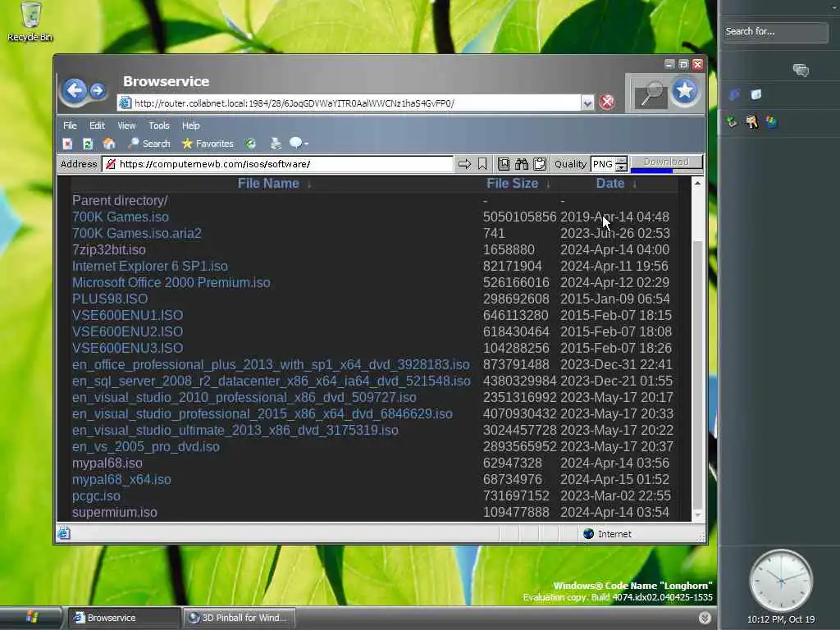Open the Messenger bubble dropdown
Viewport: 840px width, 630px height.
299,143
